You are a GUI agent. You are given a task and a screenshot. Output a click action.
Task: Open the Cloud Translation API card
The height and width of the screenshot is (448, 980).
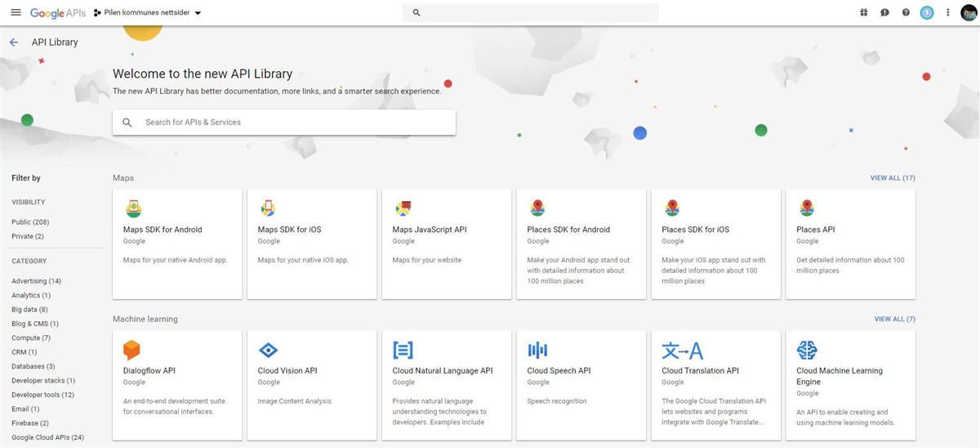point(715,385)
